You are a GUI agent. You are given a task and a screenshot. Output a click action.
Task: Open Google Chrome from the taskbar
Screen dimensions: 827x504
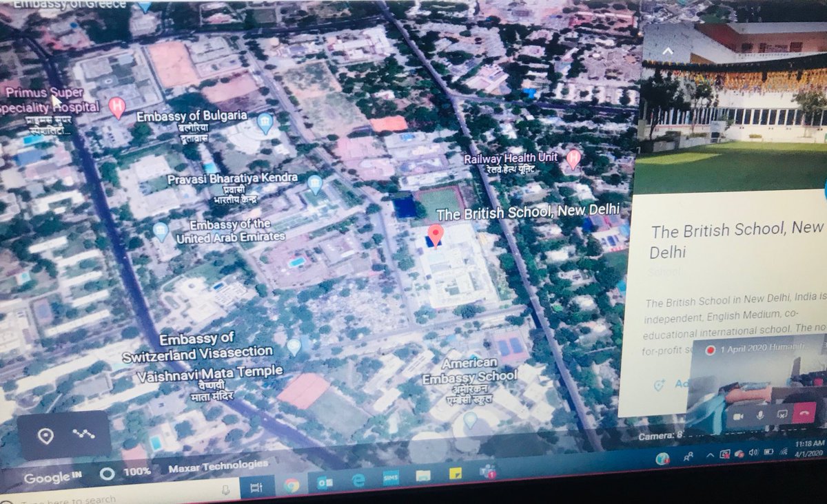coord(292,485)
